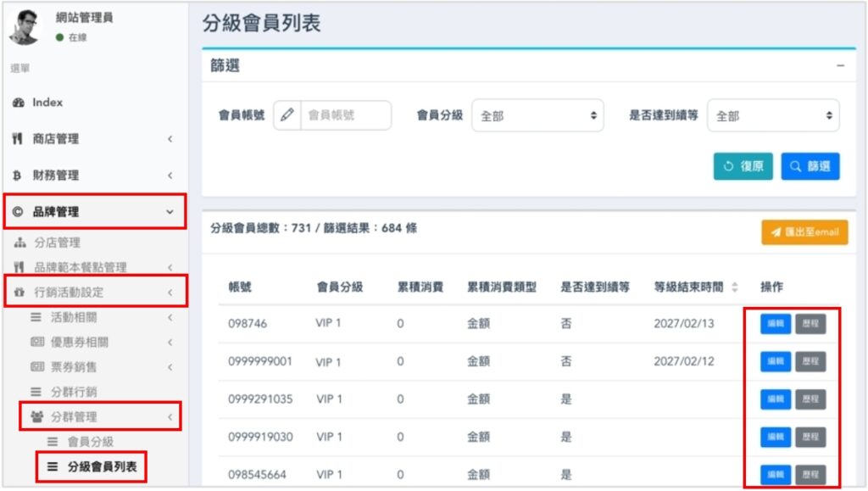Click the orange 匯出至email button

[804, 232]
